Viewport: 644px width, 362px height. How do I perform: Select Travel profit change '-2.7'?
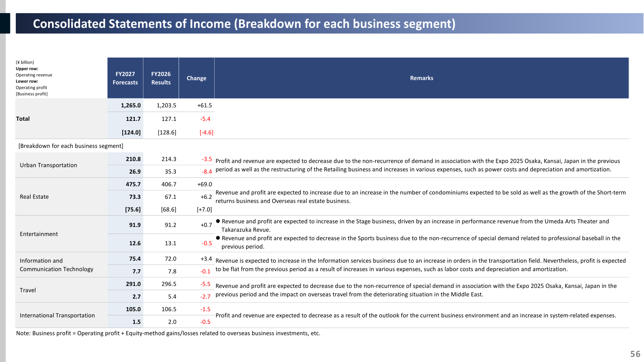[x=205, y=297]
